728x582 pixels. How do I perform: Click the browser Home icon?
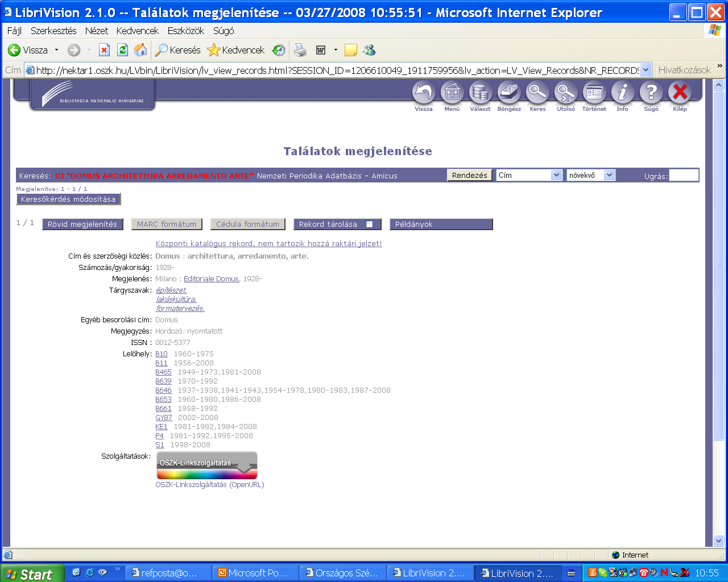point(140,50)
